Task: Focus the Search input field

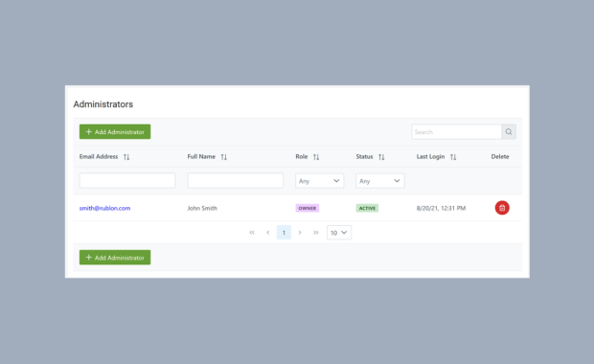Action: click(x=456, y=132)
